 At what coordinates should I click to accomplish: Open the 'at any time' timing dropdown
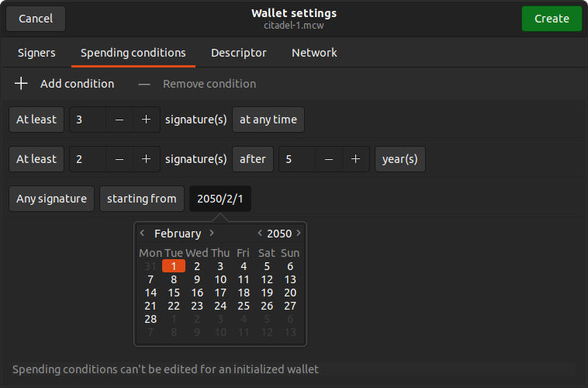(x=268, y=120)
